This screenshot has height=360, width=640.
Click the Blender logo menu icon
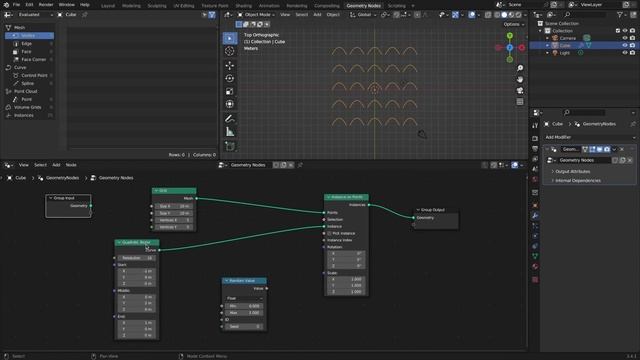click(x=6, y=5)
